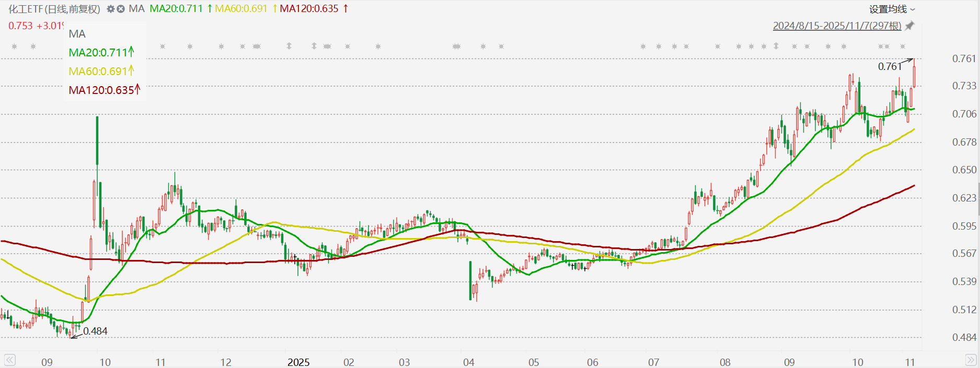
Task: Click the 0.650 price axis label
Action: pyautogui.click(x=964, y=170)
